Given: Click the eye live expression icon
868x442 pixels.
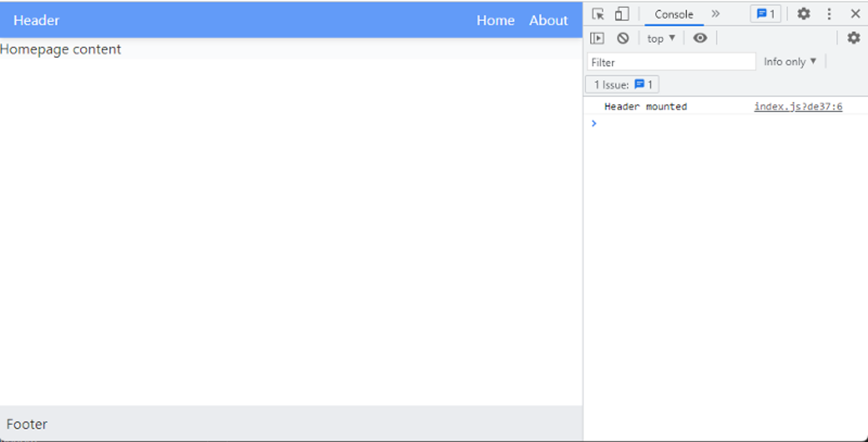Looking at the screenshot, I should tap(700, 38).
